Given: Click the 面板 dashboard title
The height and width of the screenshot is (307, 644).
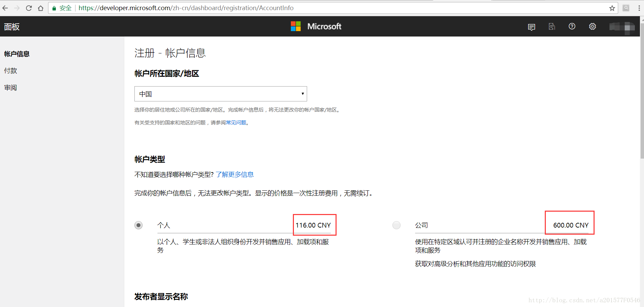Looking at the screenshot, I should pos(12,27).
